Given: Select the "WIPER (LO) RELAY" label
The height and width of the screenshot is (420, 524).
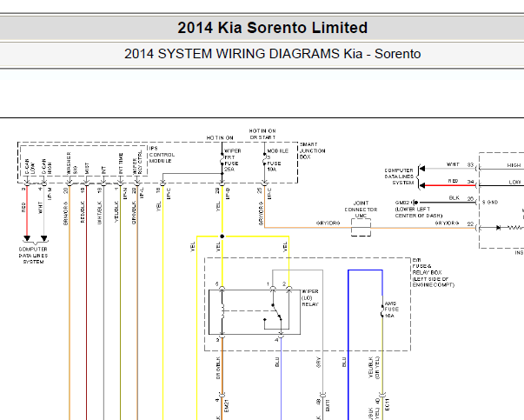Looking at the screenshot, I should pyautogui.click(x=310, y=298).
